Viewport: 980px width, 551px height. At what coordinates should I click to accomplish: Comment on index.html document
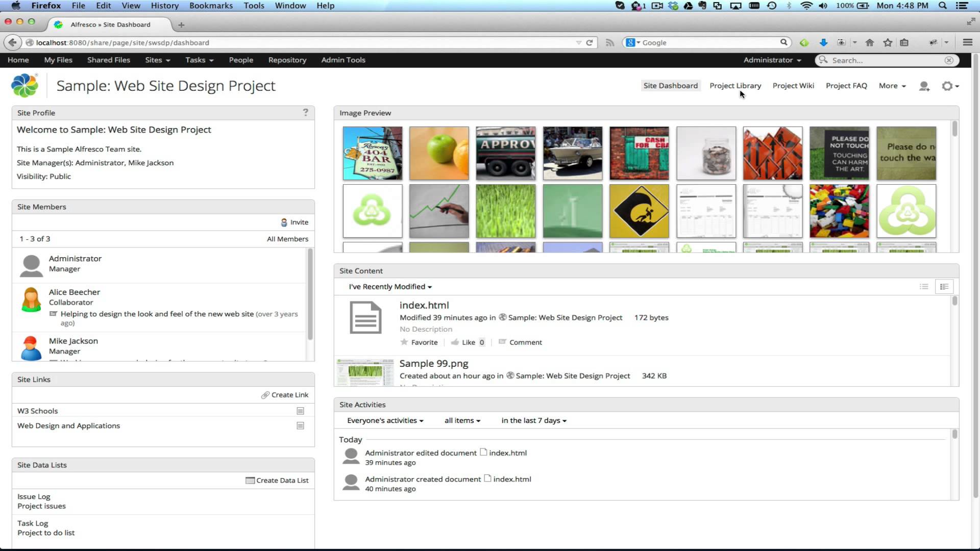[520, 342]
